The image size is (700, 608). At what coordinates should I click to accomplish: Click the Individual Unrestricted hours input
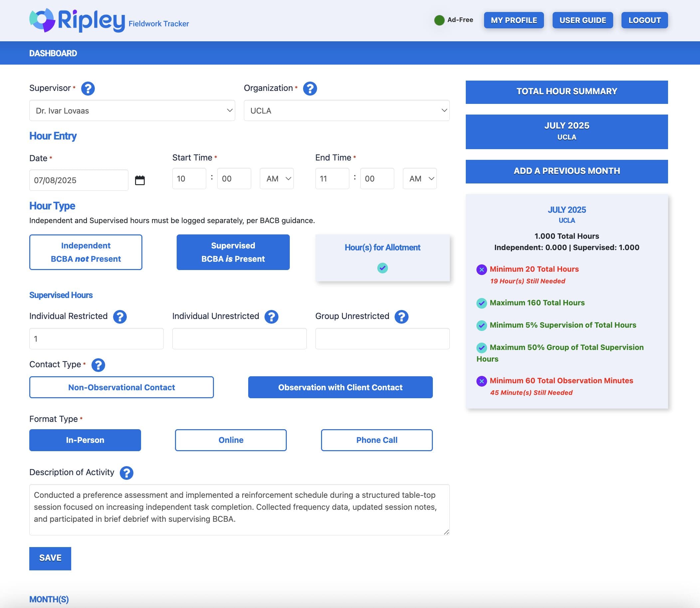(239, 339)
